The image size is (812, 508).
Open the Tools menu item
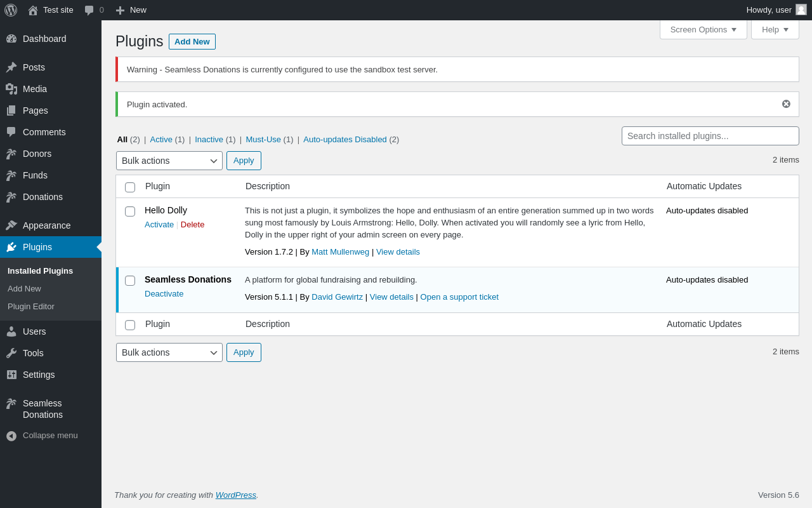pos(51,353)
